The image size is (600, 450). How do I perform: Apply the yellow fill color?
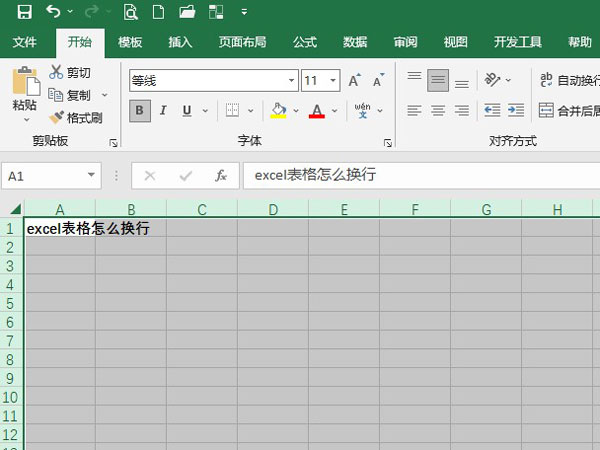click(x=279, y=111)
